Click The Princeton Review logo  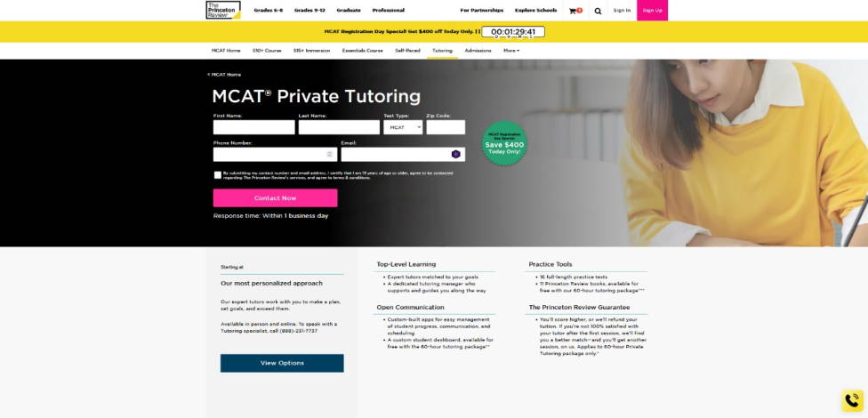[x=223, y=10]
